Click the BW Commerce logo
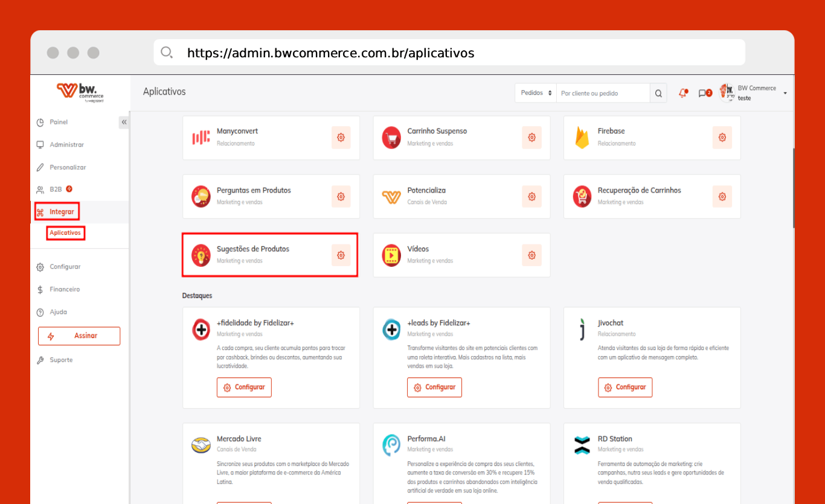Viewport: 825px width, 504px height. [x=80, y=92]
